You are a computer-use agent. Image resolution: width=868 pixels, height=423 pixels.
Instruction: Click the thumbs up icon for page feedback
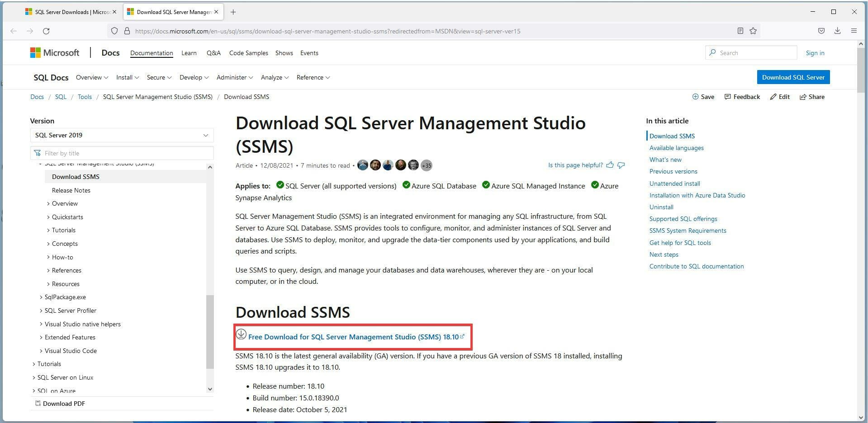point(610,165)
